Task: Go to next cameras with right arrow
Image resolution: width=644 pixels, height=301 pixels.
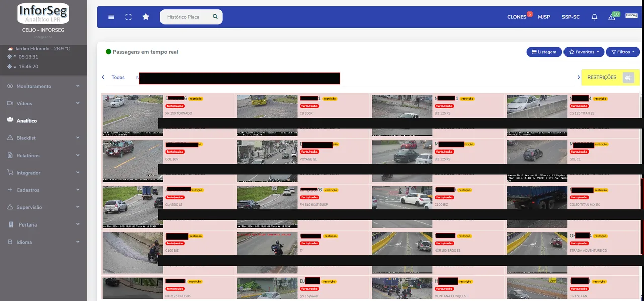Action: (x=579, y=77)
